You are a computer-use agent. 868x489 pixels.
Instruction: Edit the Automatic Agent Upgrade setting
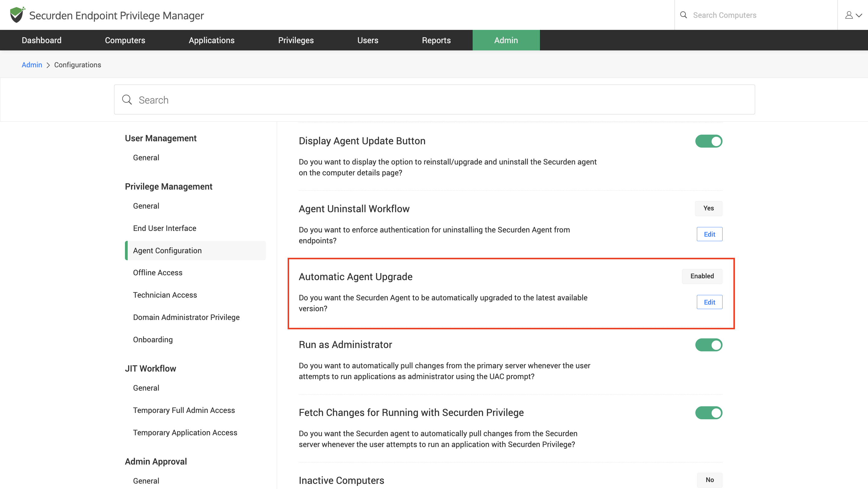pyautogui.click(x=709, y=302)
